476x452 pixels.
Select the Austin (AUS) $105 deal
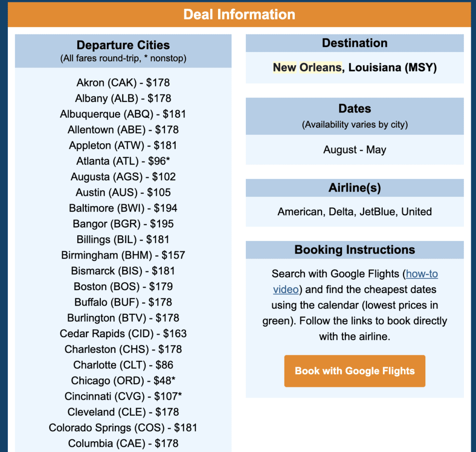click(x=123, y=192)
